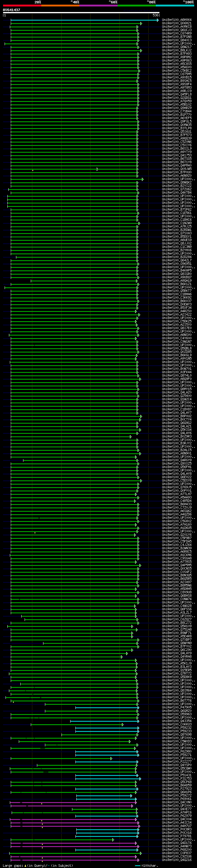This screenshot has height=868, width=197.
Task: Click the orange ~40% identity legend segment
Action: pyautogui.click(x=60, y=6)
